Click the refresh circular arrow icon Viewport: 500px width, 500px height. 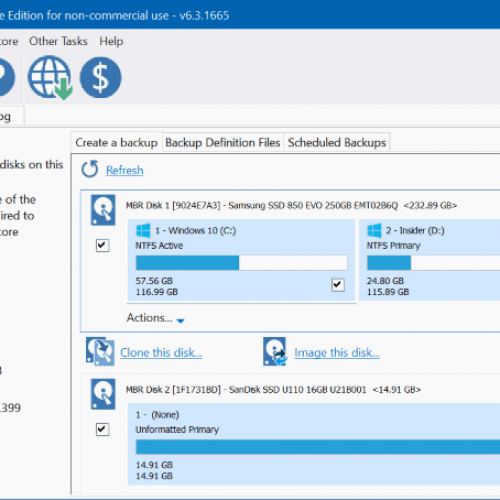[90, 169]
